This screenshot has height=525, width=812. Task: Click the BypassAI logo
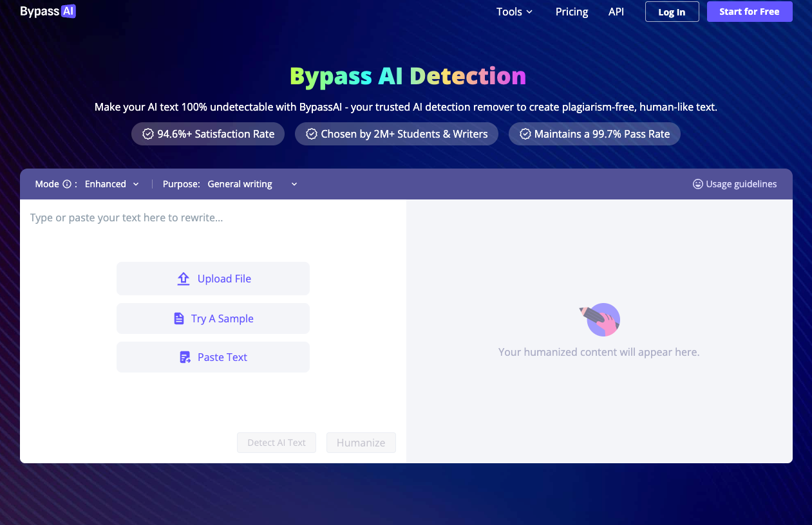(x=48, y=11)
